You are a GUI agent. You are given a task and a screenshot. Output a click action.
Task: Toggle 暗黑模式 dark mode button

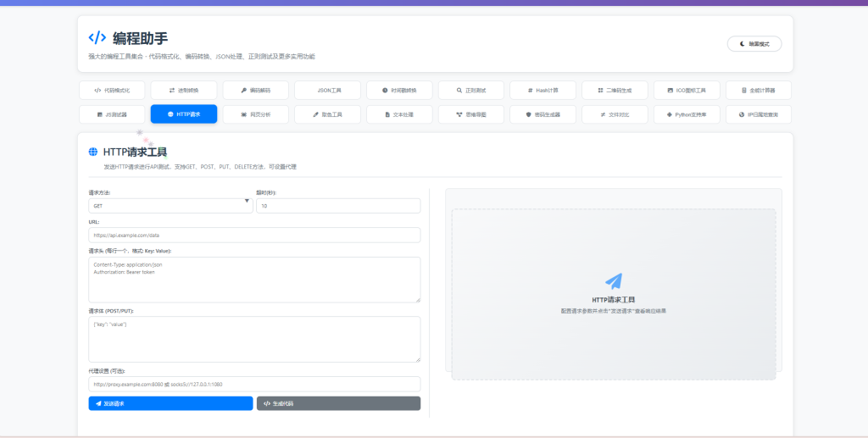click(754, 43)
